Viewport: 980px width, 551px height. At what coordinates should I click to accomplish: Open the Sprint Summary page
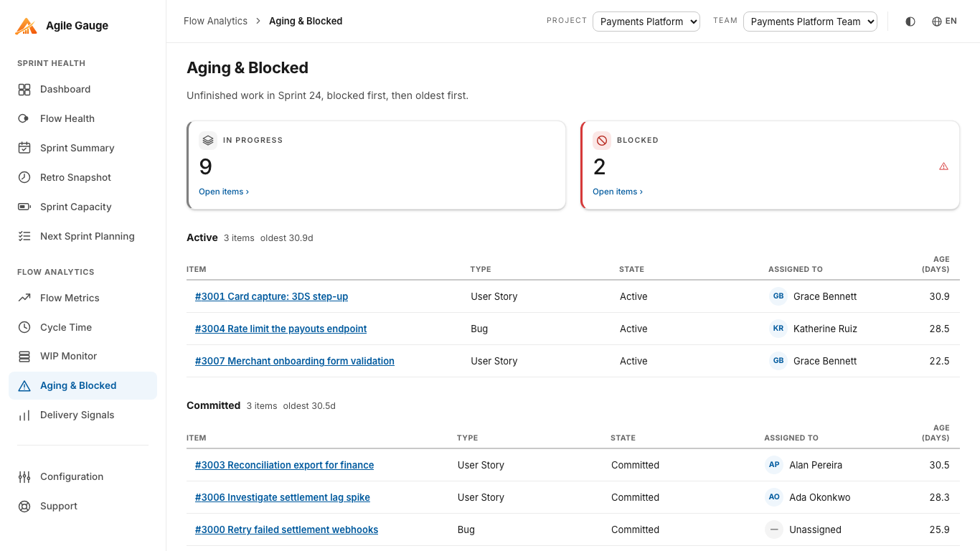click(83, 149)
